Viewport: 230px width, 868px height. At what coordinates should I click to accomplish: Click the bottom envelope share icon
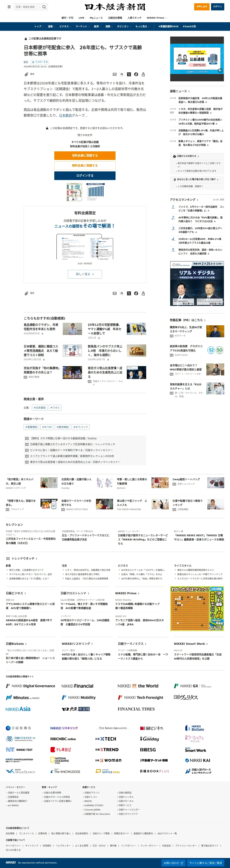[114, 294]
